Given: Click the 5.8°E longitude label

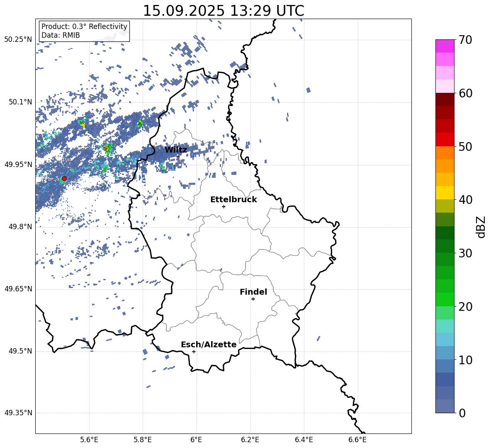Looking at the screenshot, I should (x=143, y=440).
